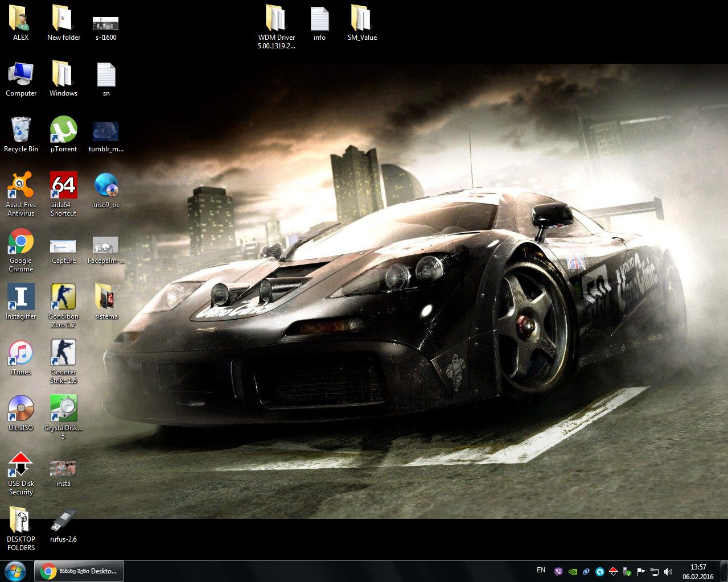This screenshot has width=728, height=582.
Task: Select the WDM Driver folder
Action: [276, 20]
